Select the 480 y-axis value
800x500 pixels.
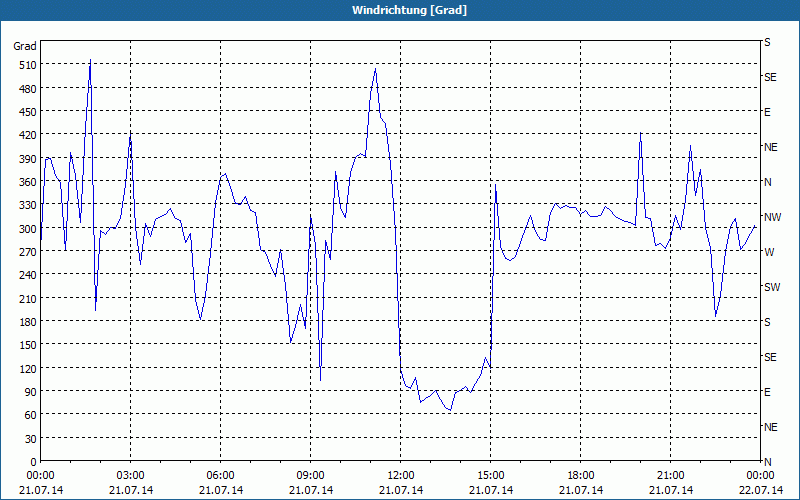click(28, 89)
